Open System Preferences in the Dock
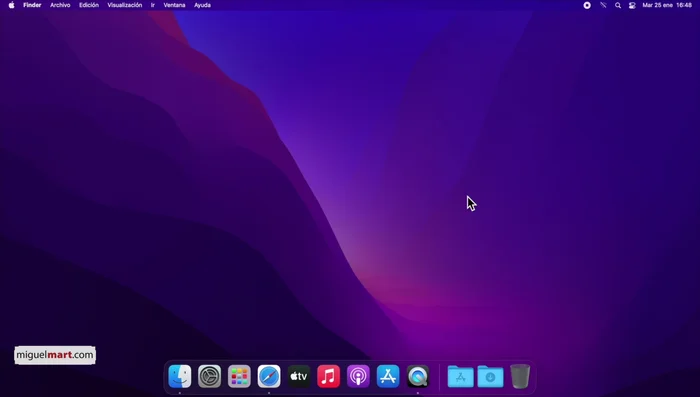 (x=209, y=376)
